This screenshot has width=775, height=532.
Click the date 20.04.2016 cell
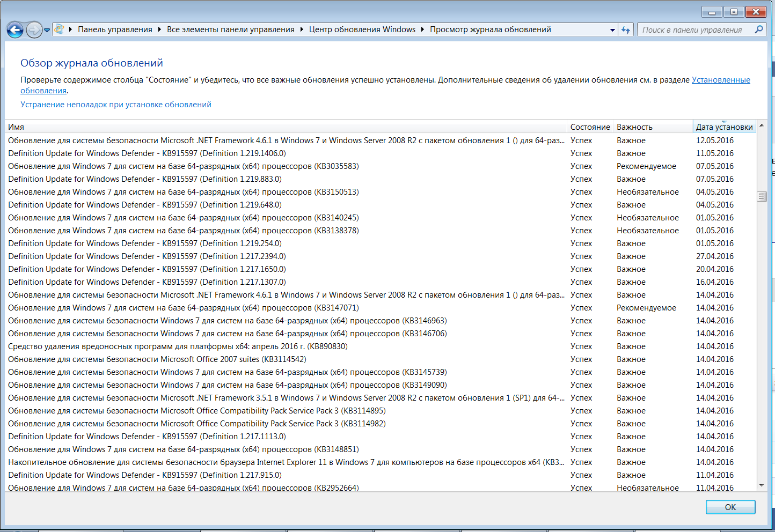(715, 269)
